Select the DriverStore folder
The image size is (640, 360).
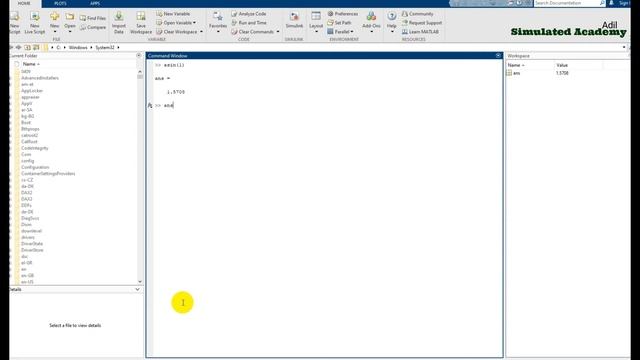(32, 250)
